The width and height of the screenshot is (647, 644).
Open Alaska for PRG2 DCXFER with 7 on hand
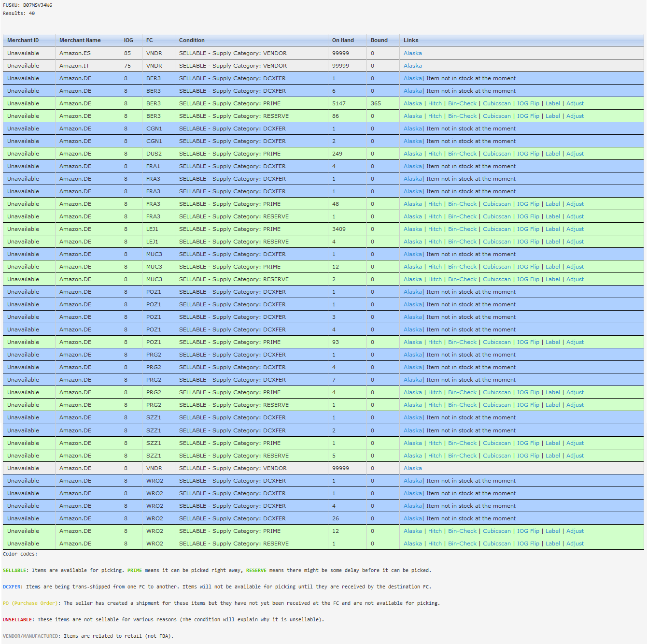tap(412, 380)
